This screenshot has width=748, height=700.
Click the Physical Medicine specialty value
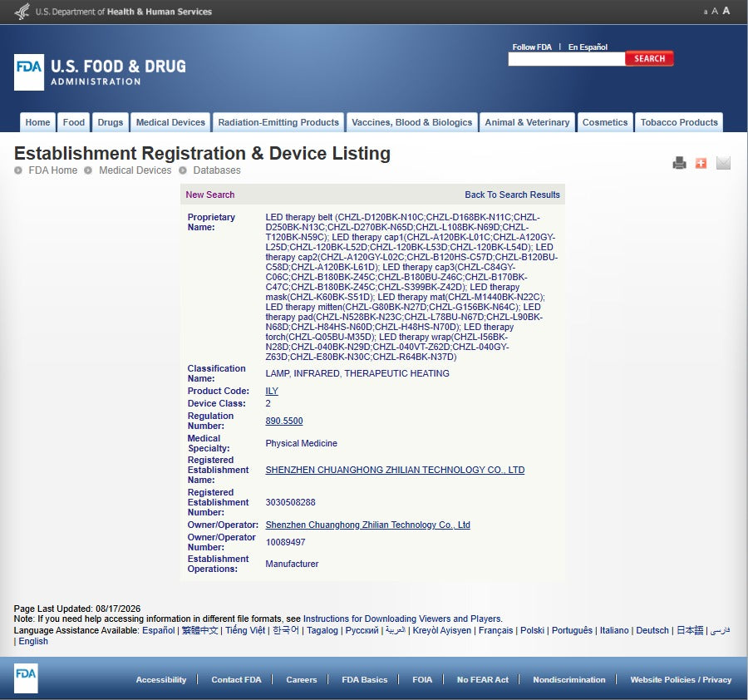(301, 443)
